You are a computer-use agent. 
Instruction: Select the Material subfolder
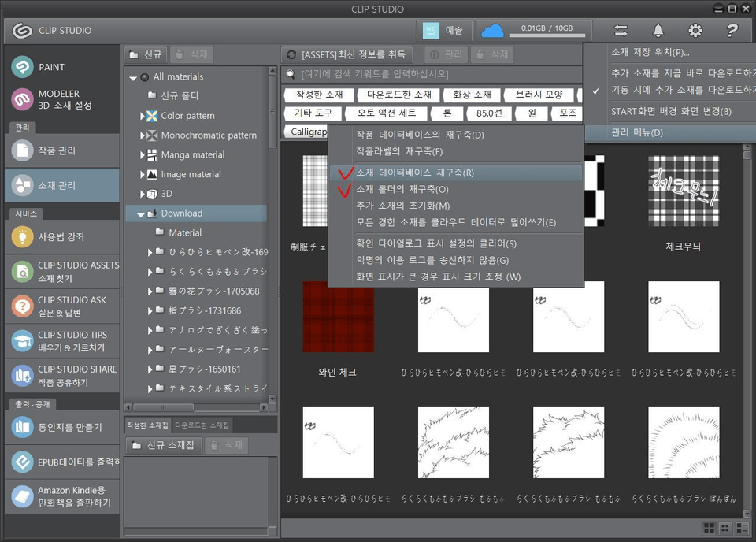pos(185,232)
